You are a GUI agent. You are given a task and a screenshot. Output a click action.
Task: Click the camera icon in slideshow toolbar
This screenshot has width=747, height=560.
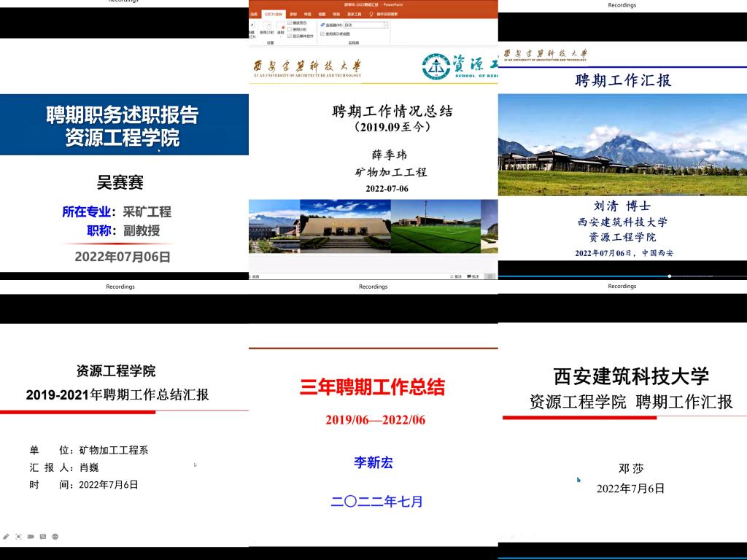coord(31,536)
